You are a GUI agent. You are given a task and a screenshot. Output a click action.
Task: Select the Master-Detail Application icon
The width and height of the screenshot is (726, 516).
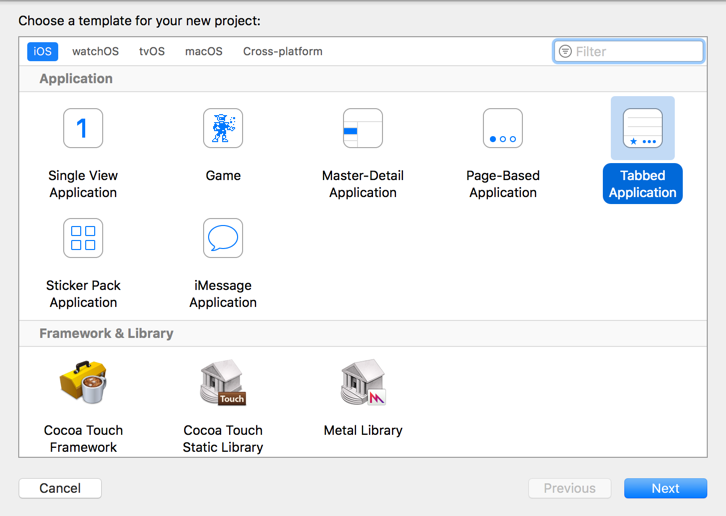pos(363,128)
